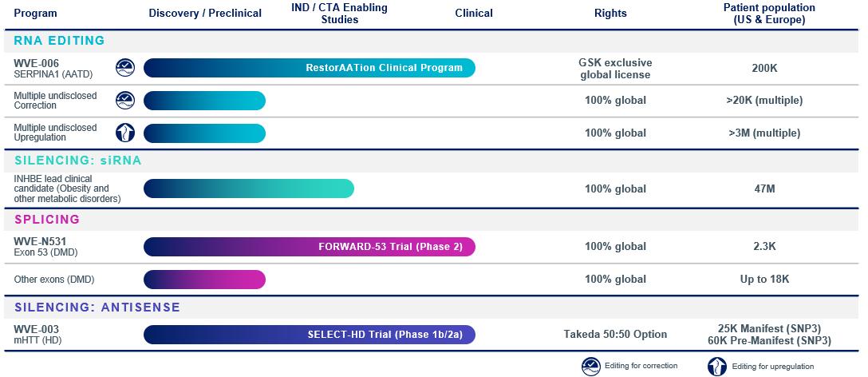The image size is (868, 377).
Task: Click the 47M patient population value
Action: 764,189
